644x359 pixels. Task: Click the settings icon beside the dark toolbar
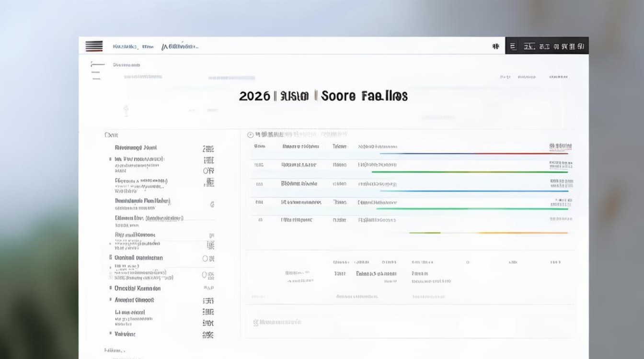[x=496, y=46]
